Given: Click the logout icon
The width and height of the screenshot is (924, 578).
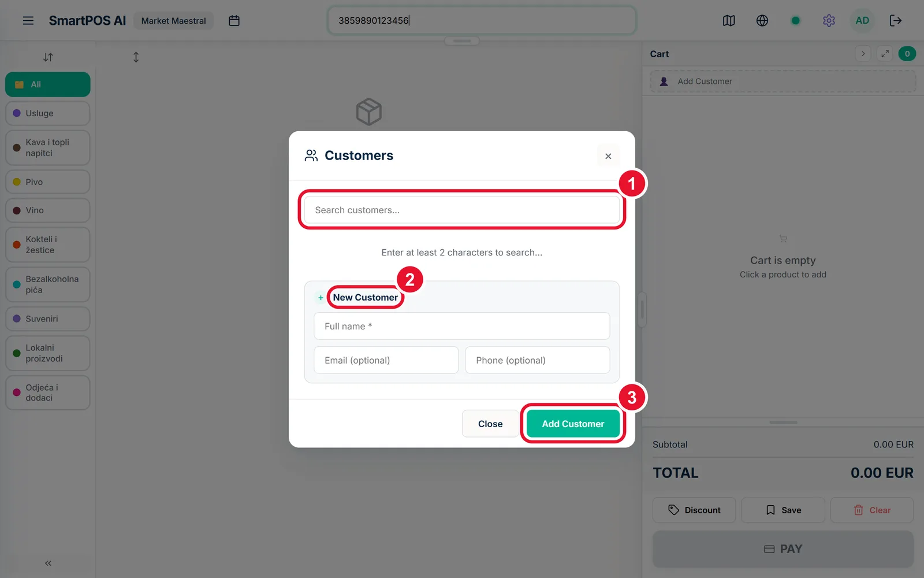Looking at the screenshot, I should tap(896, 21).
